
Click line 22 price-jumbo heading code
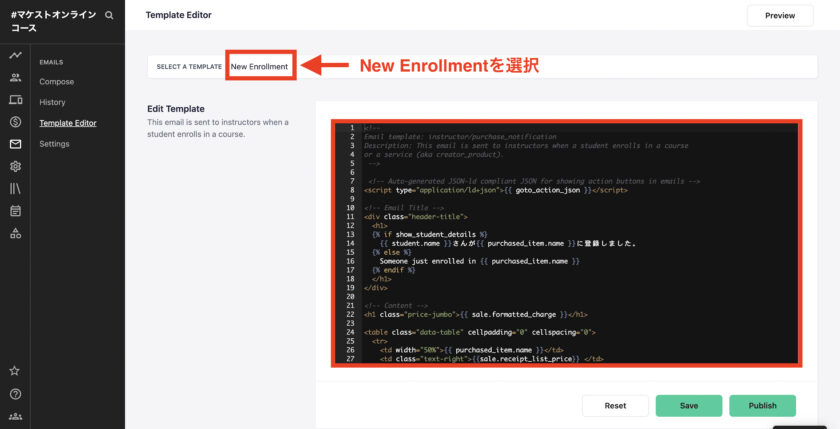[x=476, y=315]
